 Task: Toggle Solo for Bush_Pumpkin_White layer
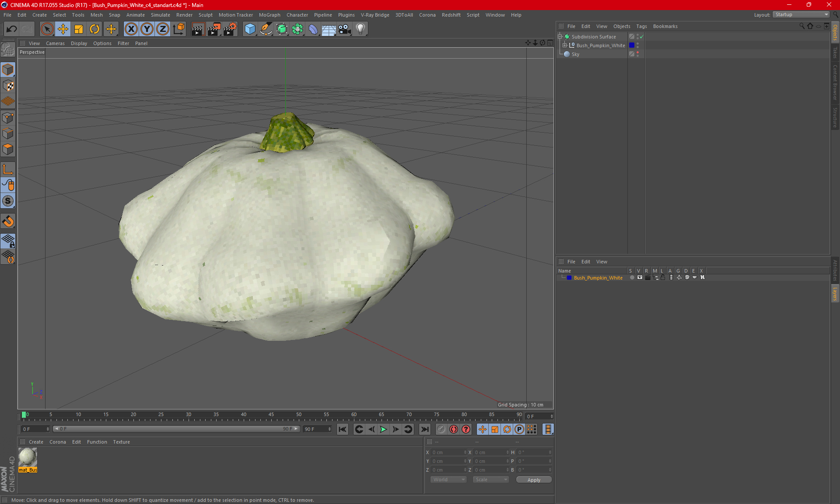coord(632,277)
